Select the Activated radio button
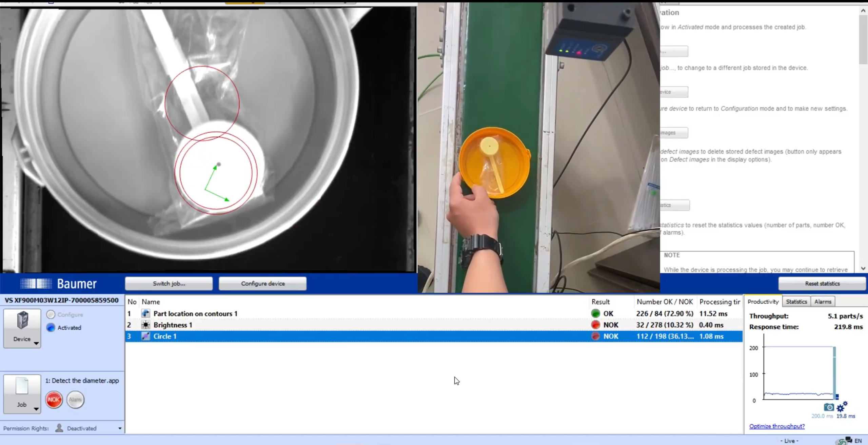Viewport: 868px width, 445px height. pyautogui.click(x=51, y=327)
